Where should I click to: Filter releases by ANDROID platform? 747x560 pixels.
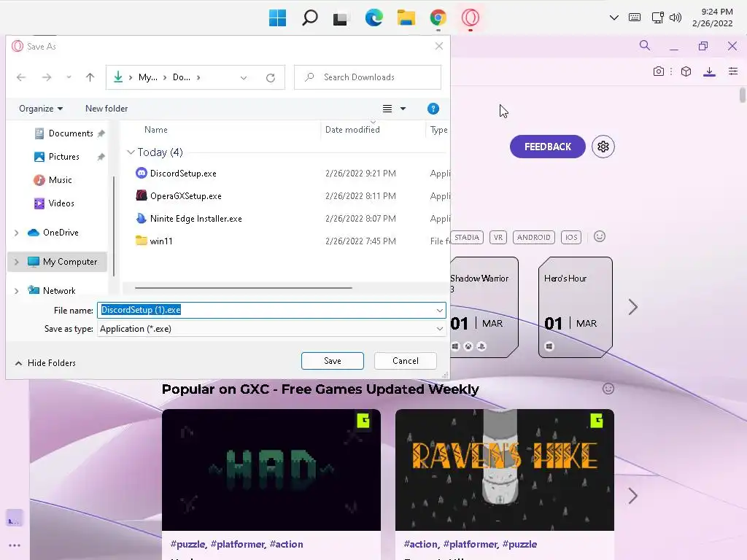pos(533,237)
